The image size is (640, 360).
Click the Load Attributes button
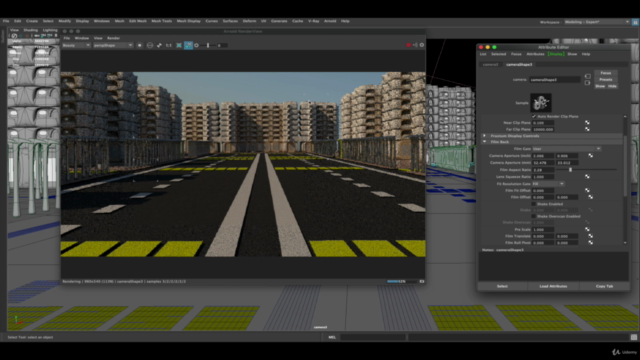(553, 286)
